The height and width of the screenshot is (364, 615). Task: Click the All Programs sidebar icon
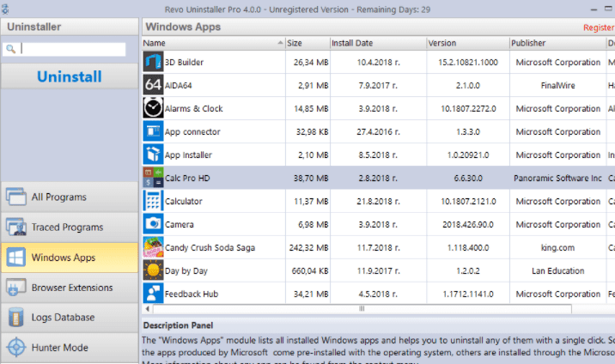[16, 197]
